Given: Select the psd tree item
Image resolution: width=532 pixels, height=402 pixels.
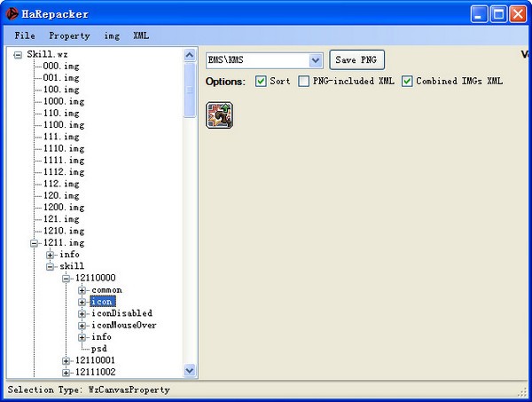Looking at the screenshot, I should (99, 349).
